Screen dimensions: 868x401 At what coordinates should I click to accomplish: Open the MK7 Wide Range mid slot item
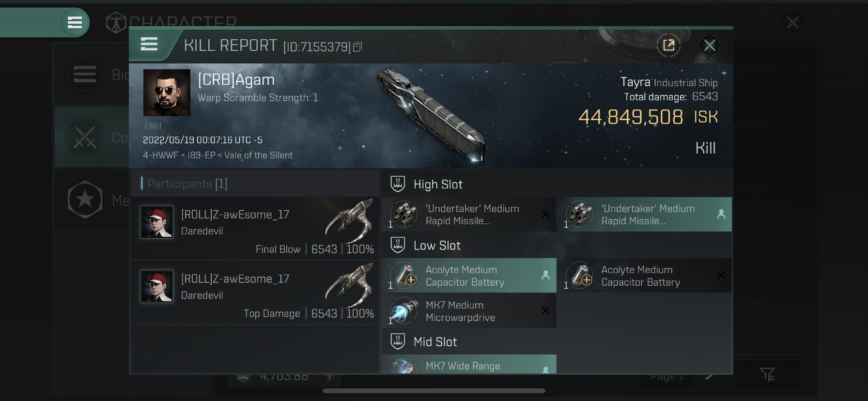tap(469, 364)
